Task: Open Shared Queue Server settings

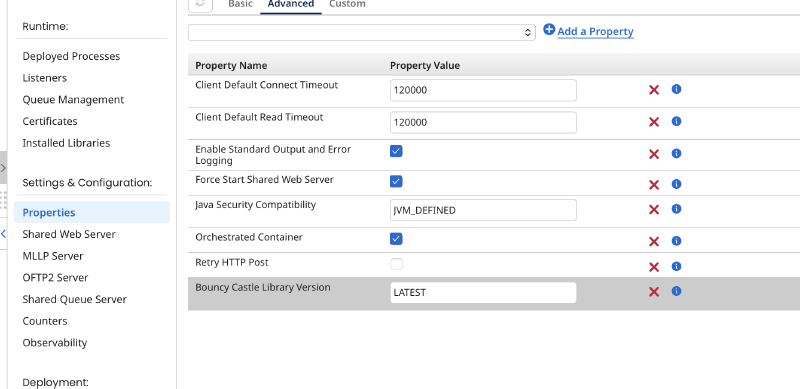Action: pyautogui.click(x=74, y=299)
